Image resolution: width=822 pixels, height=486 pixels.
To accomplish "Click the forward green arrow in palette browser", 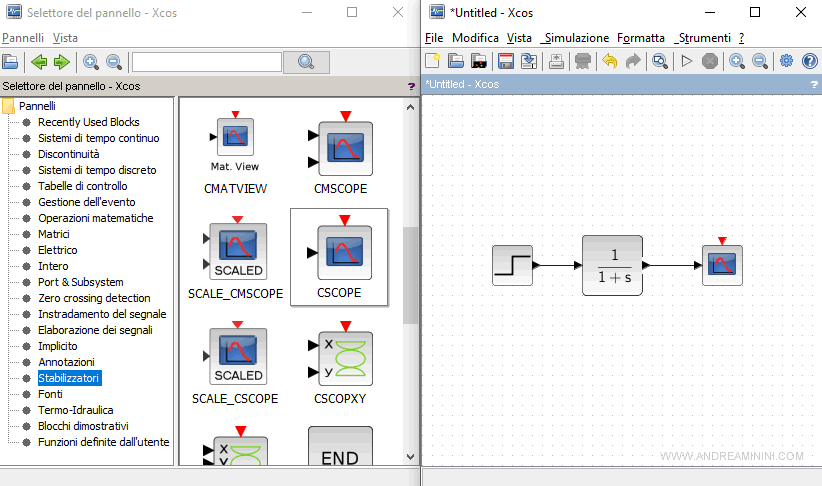I will coord(62,62).
